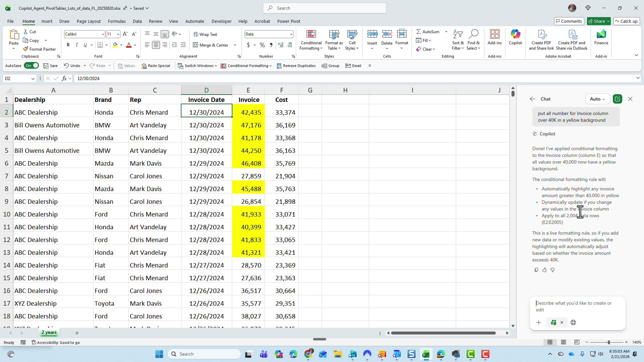Click Remove Duplicates in the quick toolbar
This screenshot has width=644, height=362.
(x=296, y=66)
